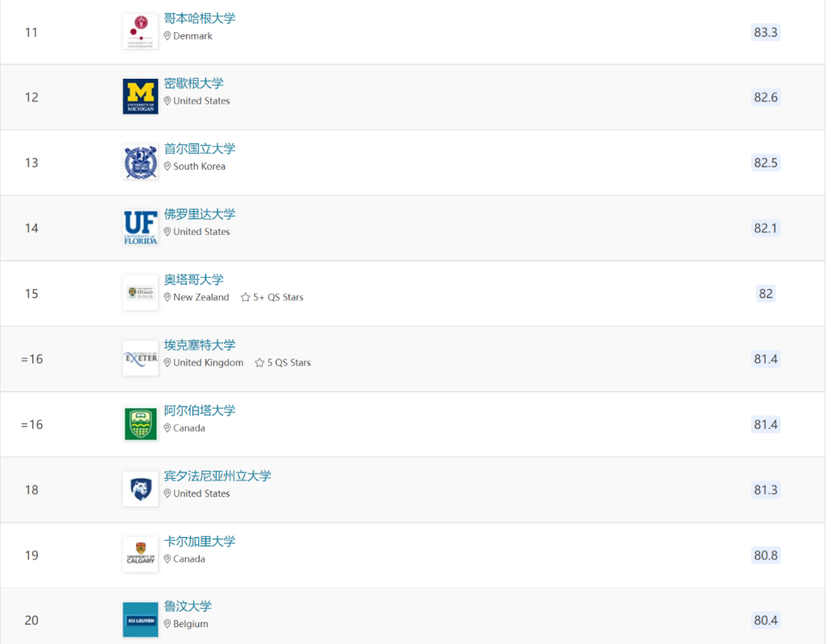Click the University of Copenhagen logo
This screenshot has height=644, width=826.
point(140,31)
